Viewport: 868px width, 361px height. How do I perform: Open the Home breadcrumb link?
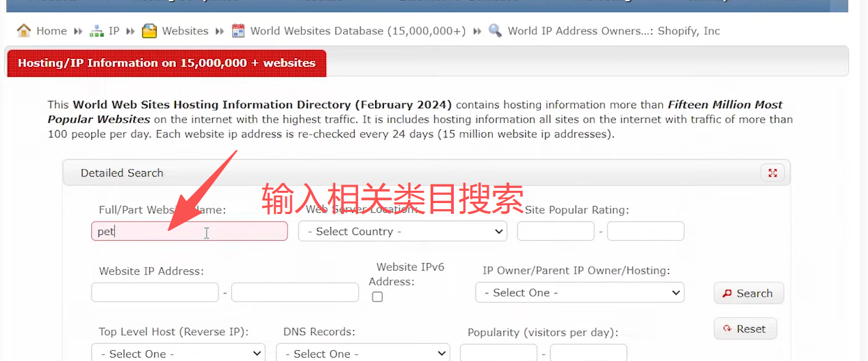tap(51, 31)
